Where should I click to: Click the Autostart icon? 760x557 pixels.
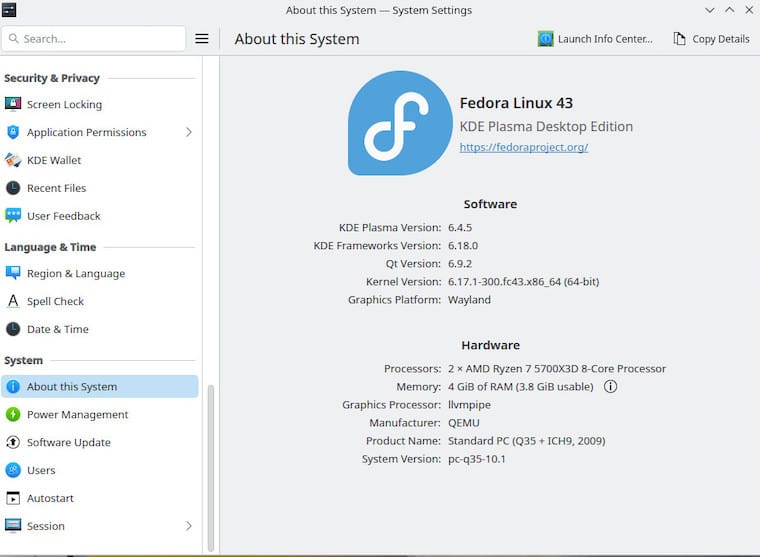(x=13, y=498)
